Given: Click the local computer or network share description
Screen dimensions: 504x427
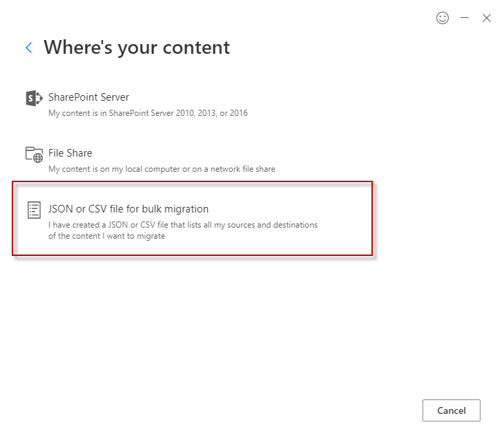Looking at the screenshot, I should pos(162,169).
